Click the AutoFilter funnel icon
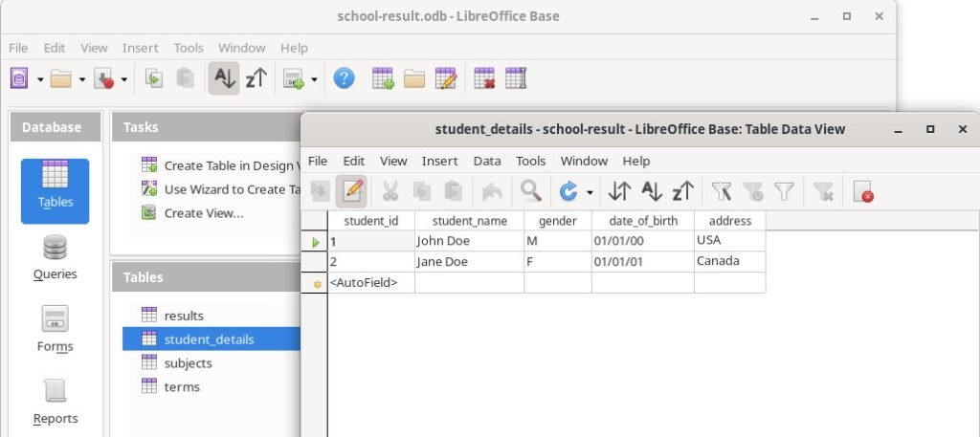Viewport: 980px width, 437px height. pyautogui.click(x=722, y=191)
